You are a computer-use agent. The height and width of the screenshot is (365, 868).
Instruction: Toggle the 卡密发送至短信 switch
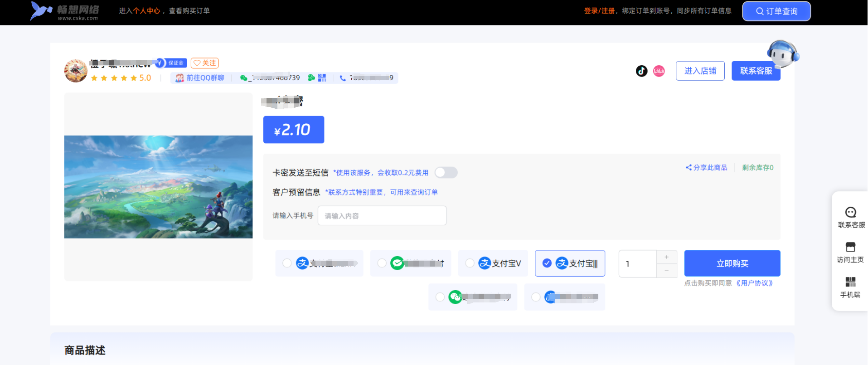click(x=446, y=172)
